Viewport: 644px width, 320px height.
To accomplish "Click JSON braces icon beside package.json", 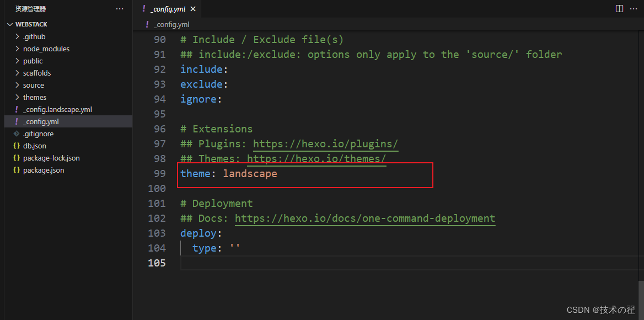I will point(17,170).
